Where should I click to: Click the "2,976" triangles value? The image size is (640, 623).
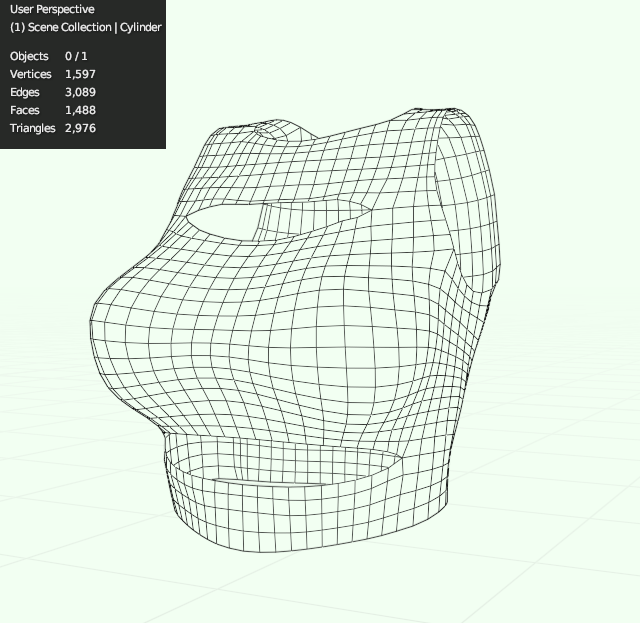[x=80, y=128]
